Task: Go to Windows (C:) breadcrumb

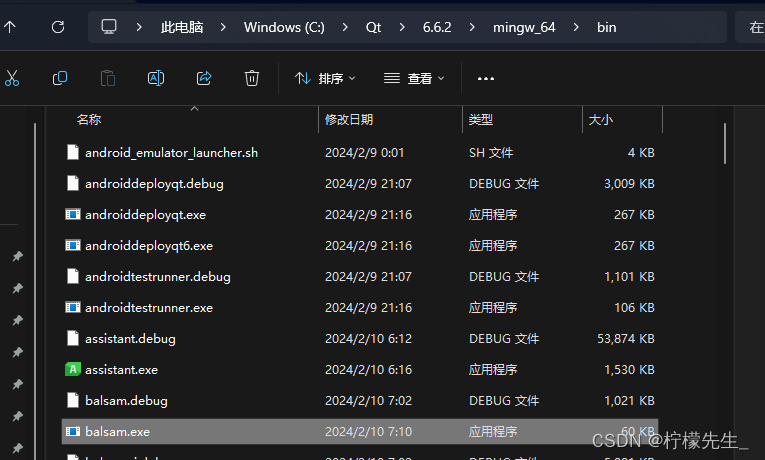Action: point(284,27)
